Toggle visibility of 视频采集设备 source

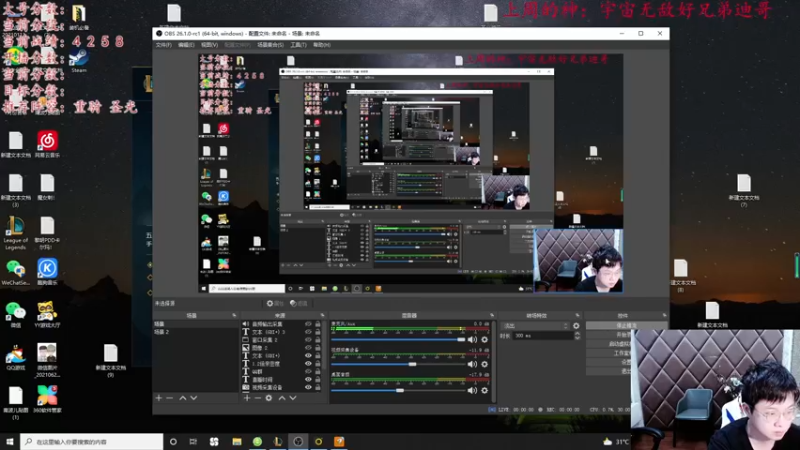coord(308,387)
